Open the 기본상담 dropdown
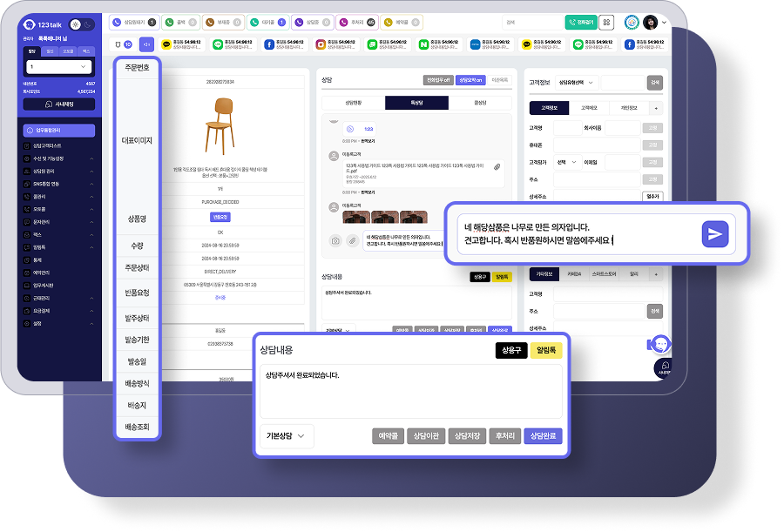This screenshot has height=532, width=784. click(x=287, y=435)
